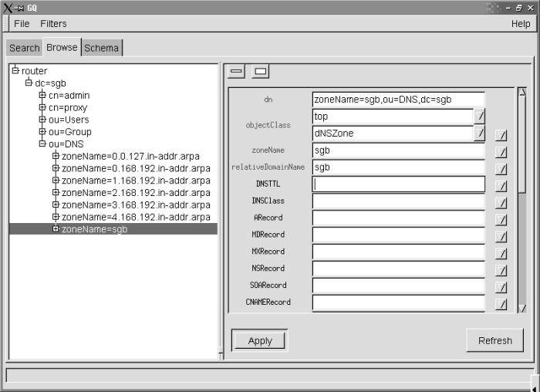Click the small button beside the DNSTTL field
Viewport: 540px width, 392px height.
point(501,186)
